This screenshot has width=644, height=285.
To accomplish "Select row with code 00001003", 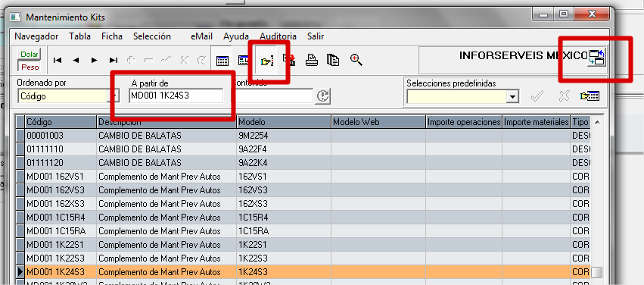I will click(x=303, y=136).
